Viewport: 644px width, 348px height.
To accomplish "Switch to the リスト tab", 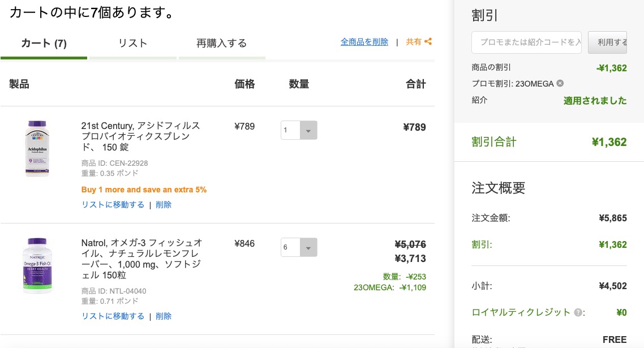I will tap(132, 44).
